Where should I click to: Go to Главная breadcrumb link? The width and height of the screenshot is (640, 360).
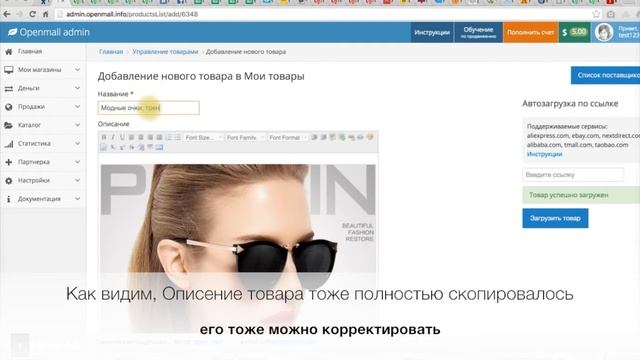pyautogui.click(x=111, y=52)
